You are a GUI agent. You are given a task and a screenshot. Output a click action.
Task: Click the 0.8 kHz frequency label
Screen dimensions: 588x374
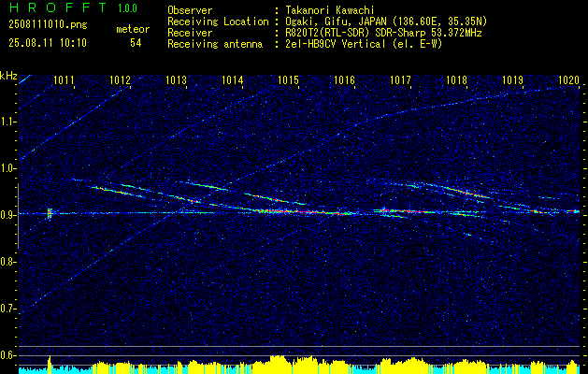(x=7, y=262)
